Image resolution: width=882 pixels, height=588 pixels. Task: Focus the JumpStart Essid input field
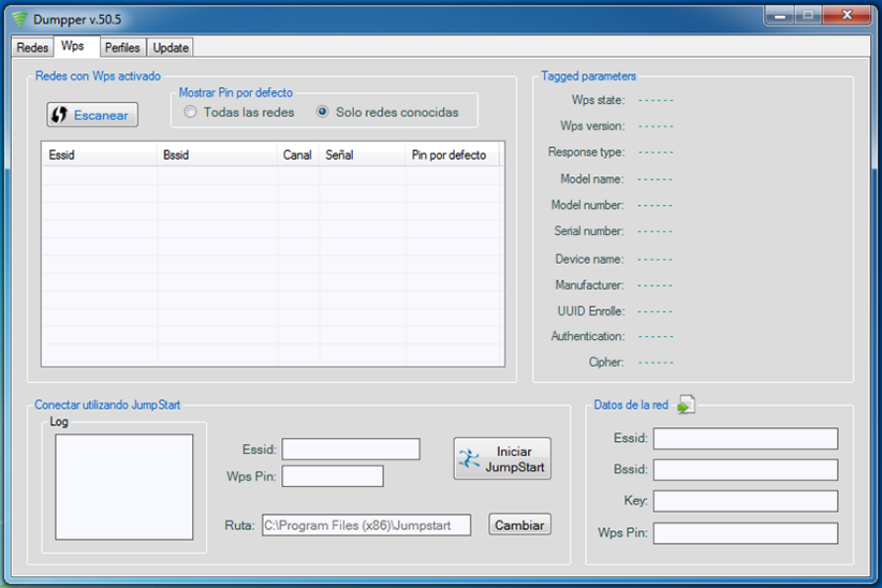pos(351,449)
